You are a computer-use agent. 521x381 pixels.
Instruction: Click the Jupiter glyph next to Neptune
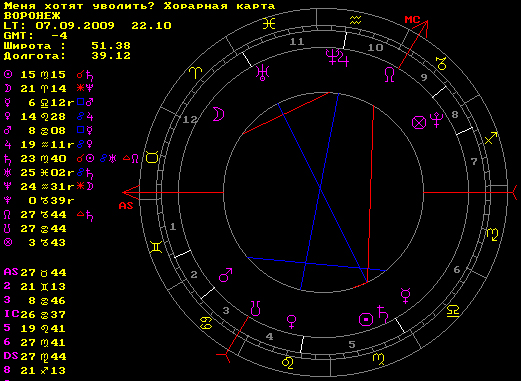(x=344, y=59)
